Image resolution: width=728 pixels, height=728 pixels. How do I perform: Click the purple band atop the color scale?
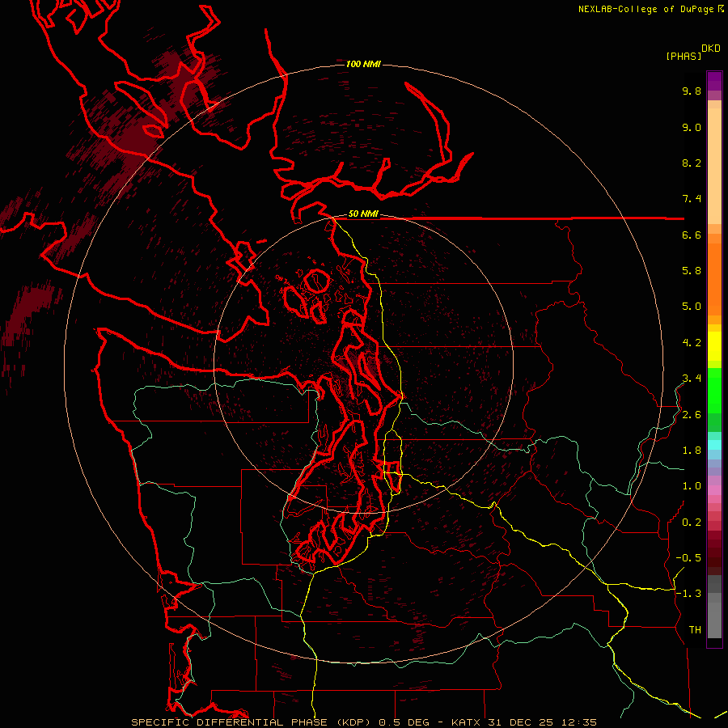[714, 81]
